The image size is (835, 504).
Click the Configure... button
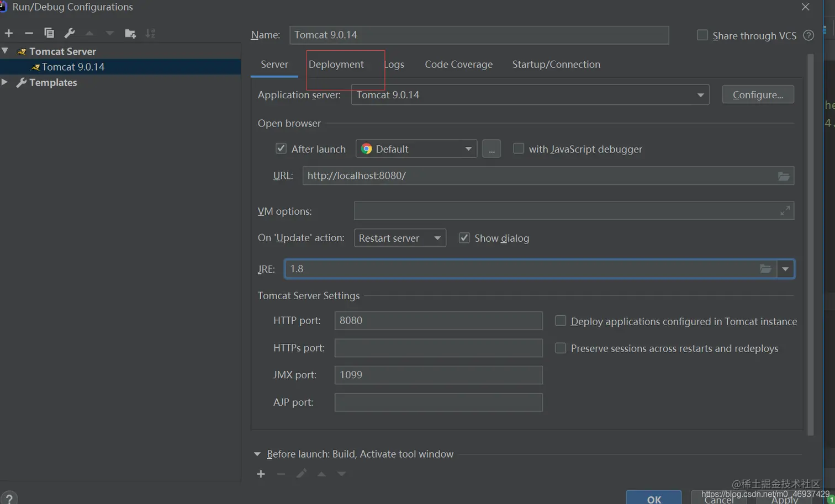point(758,95)
